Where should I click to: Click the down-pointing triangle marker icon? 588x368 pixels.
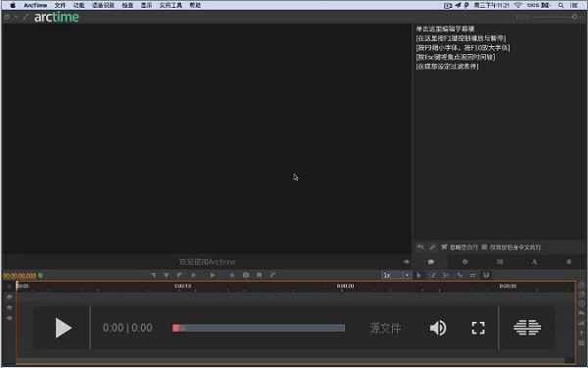pyautogui.click(x=167, y=275)
